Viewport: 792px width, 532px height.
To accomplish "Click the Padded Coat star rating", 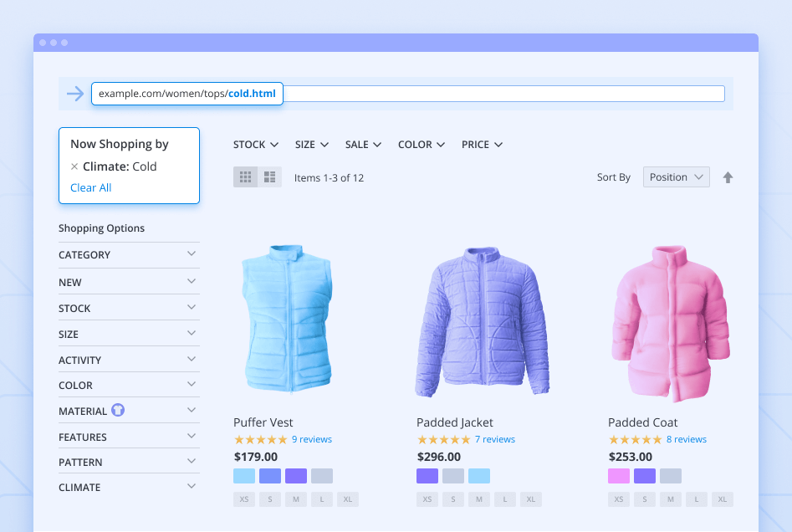I will point(635,439).
